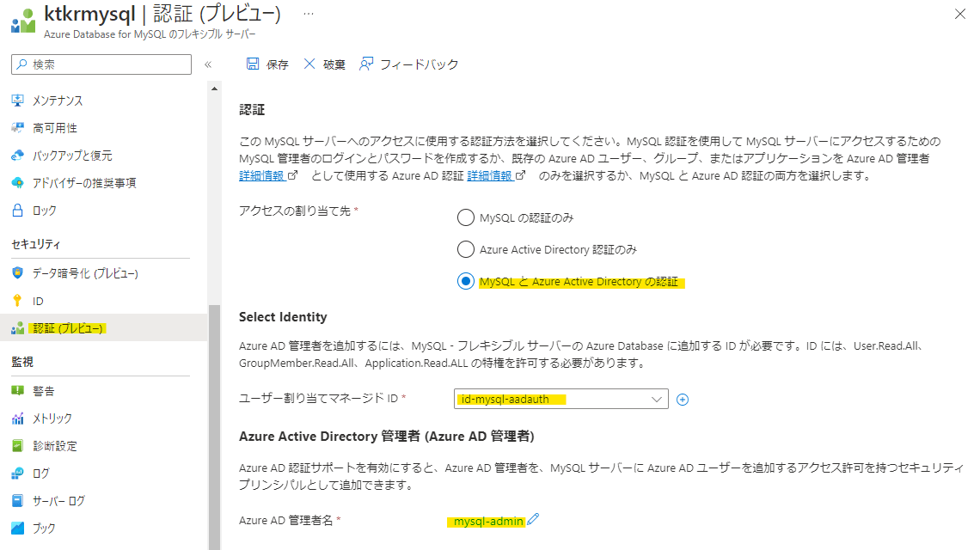The image size is (980, 550).
Task: Click the セキュリティ section heading
Action: [x=35, y=244]
